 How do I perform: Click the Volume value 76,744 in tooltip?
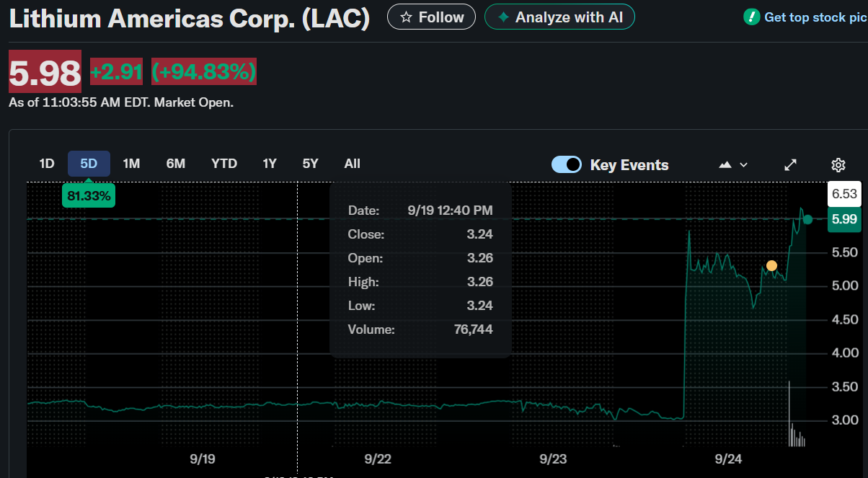tap(474, 329)
